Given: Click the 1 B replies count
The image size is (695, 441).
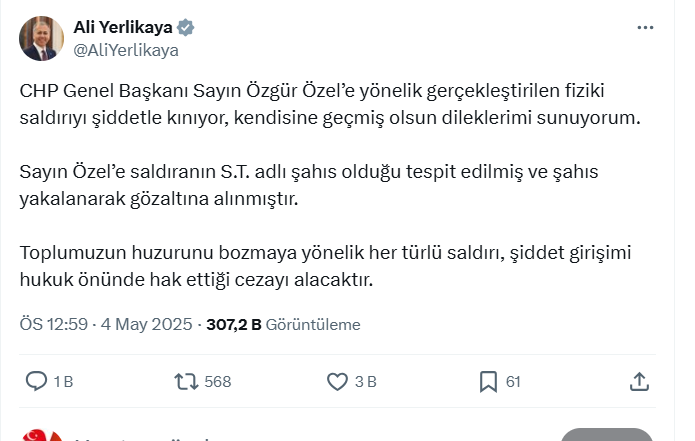Looking at the screenshot, I should 63,381.
